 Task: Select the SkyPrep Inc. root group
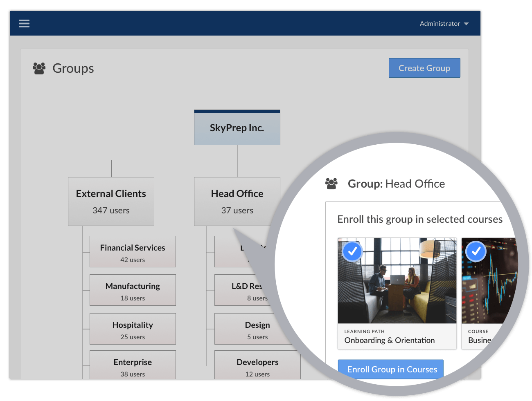tap(237, 128)
